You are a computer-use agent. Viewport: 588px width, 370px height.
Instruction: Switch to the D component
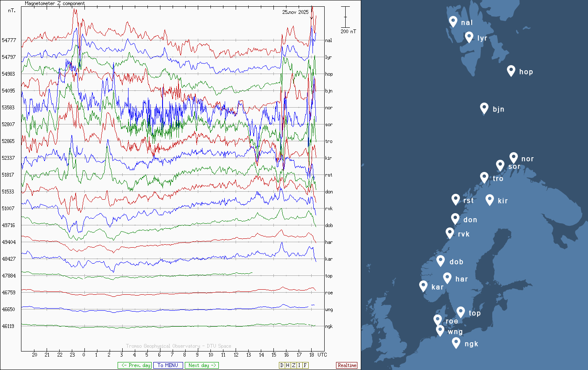click(282, 365)
